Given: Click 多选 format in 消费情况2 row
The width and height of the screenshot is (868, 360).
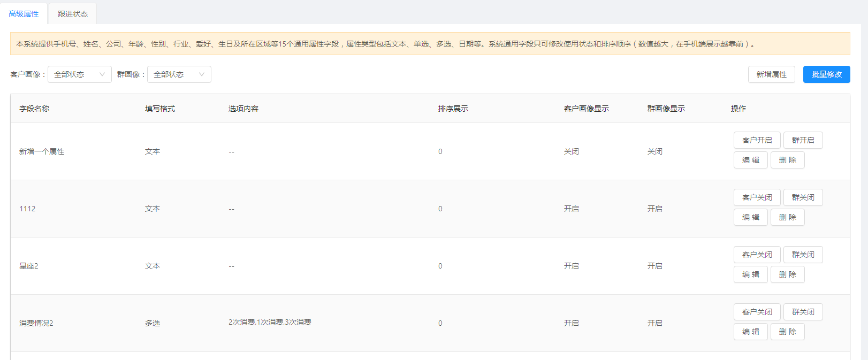Looking at the screenshot, I should [x=153, y=323].
